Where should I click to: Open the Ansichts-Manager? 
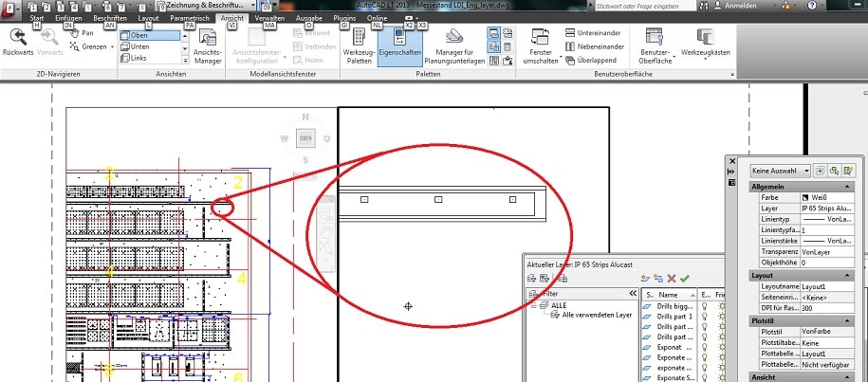(208, 46)
